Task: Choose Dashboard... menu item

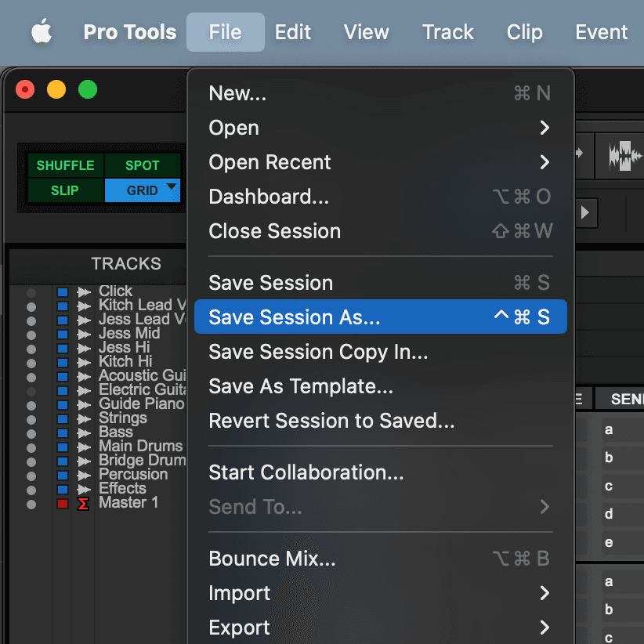Action: pyautogui.click(x=380, y=197)
